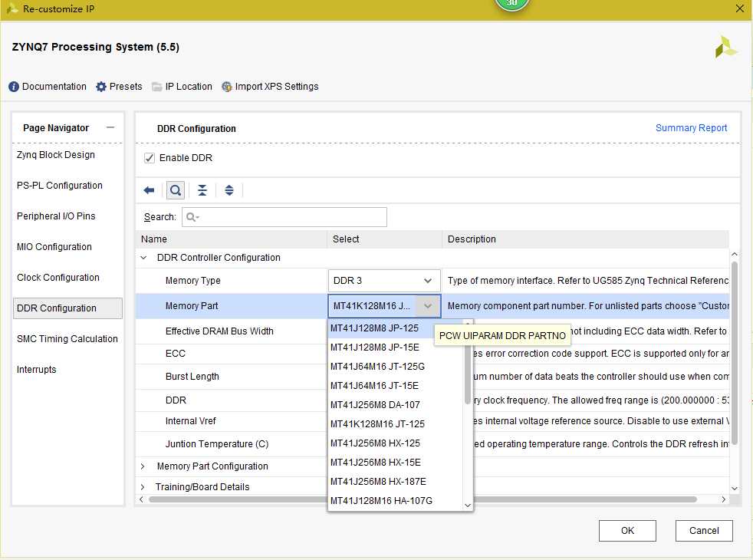Select the Effective DRAM Bus Width row
This screenshot has width=753, height=560.
232,331
